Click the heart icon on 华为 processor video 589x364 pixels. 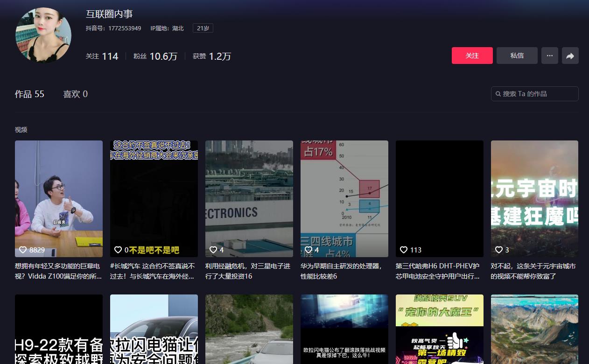point(309,250)
